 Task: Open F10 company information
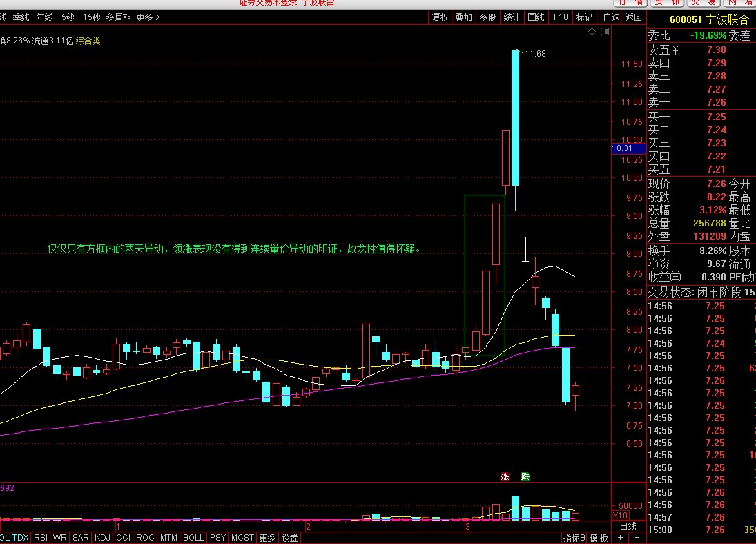[560, 17]
